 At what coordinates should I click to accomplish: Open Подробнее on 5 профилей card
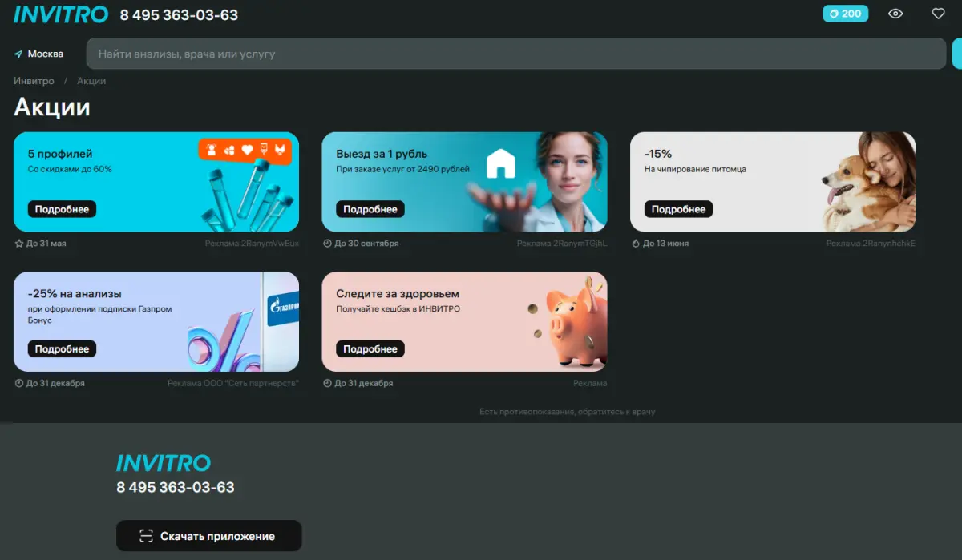pos(62,209)
